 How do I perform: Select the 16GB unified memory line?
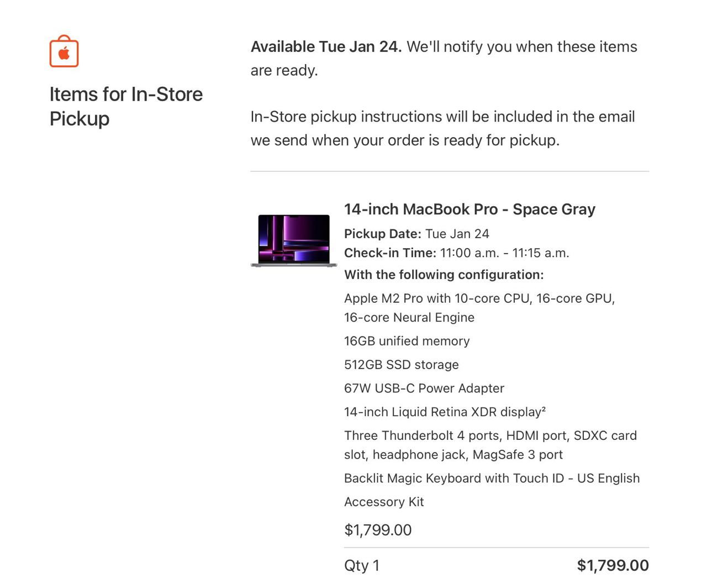tap(407, 341)
